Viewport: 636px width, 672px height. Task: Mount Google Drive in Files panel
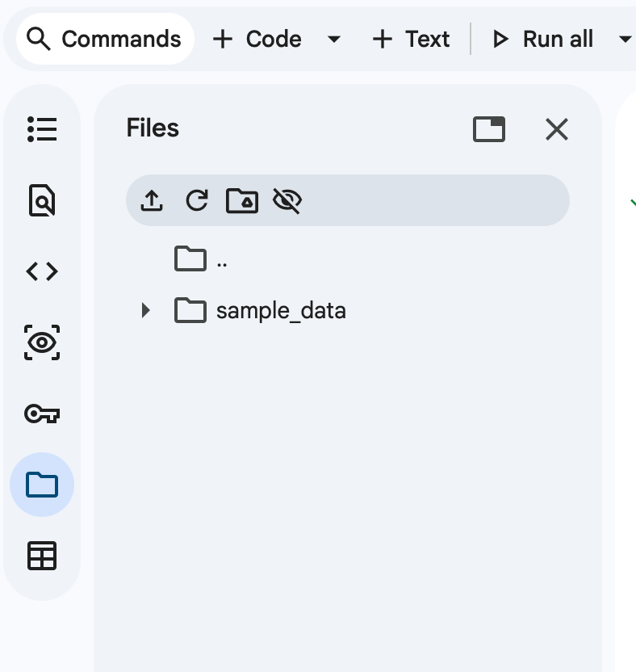pos(242,200)
